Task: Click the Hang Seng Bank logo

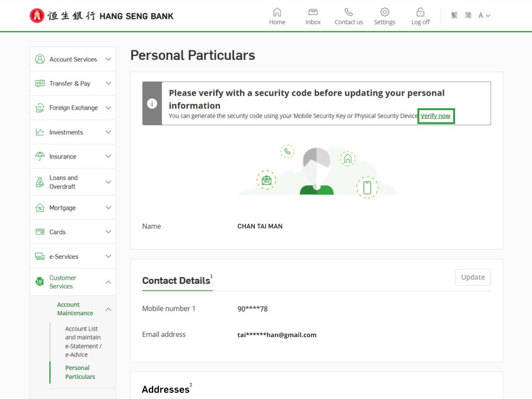Action: tap(102, 16)
